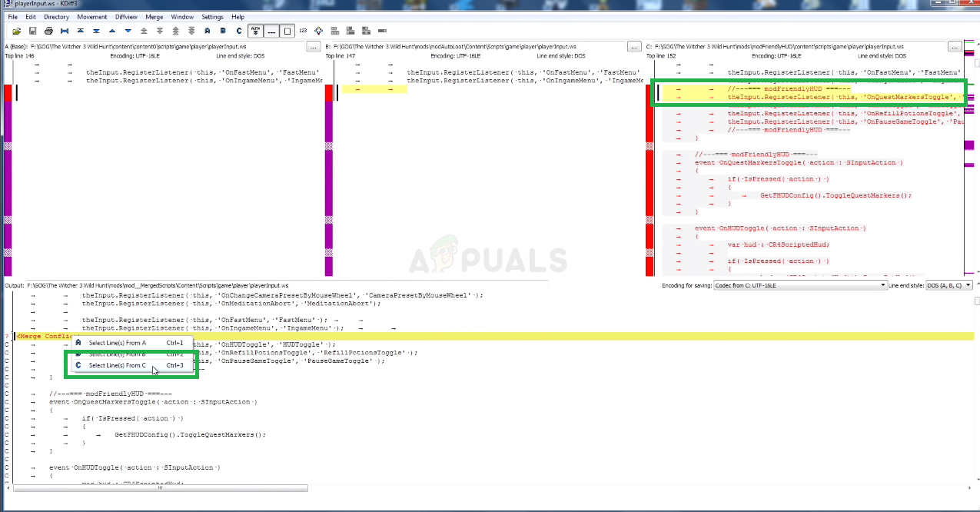Click 'Top line 146' label in pane A

tap(20, 56)
